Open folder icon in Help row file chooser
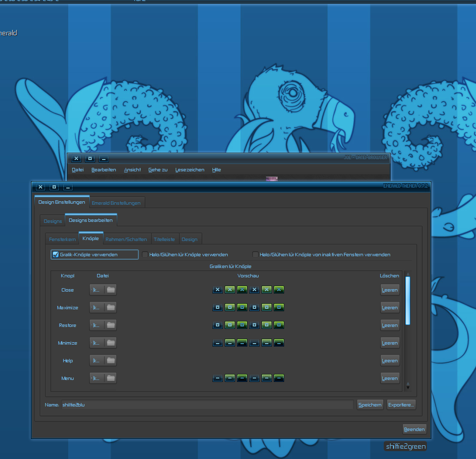 pyautogui.click(x=111, y=360)
